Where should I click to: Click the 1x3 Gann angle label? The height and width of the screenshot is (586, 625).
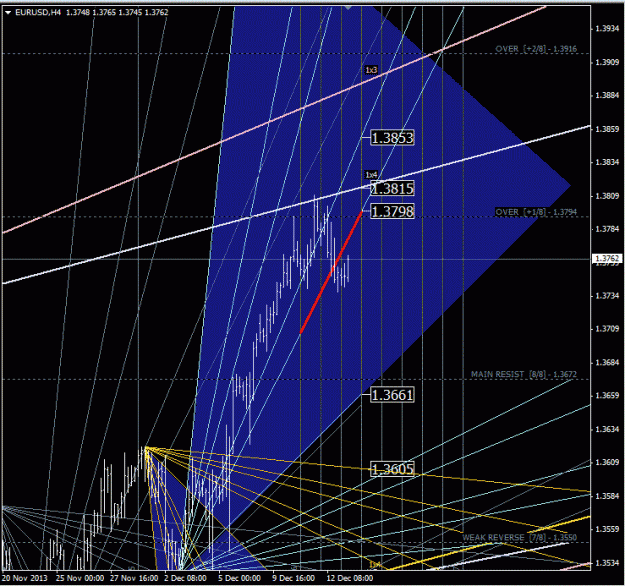[x=371, y=70]
